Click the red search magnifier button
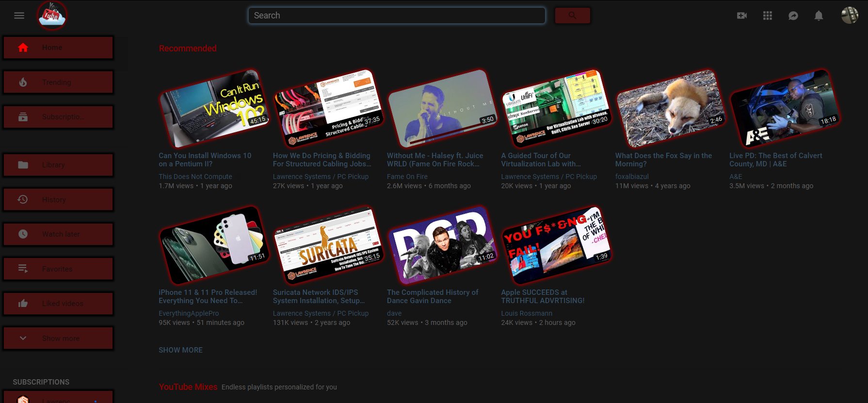Image resolution: width=868 pixels, height=403 pixels. [572, 16]
